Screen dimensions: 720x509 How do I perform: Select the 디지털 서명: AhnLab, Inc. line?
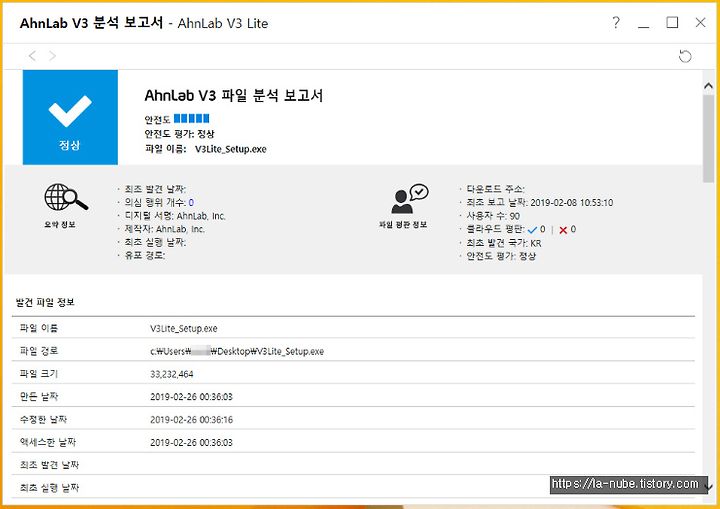(x=175, y=216)
